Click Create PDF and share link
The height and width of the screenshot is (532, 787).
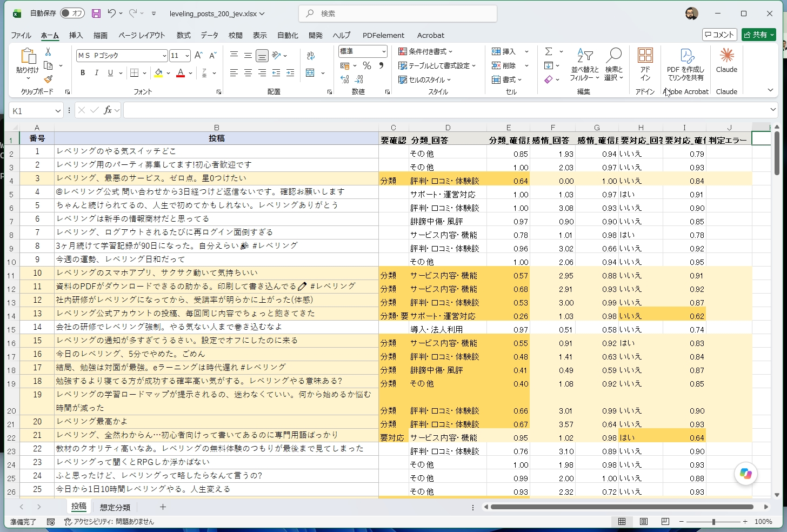pyautogui.click(x=686, y=64)
